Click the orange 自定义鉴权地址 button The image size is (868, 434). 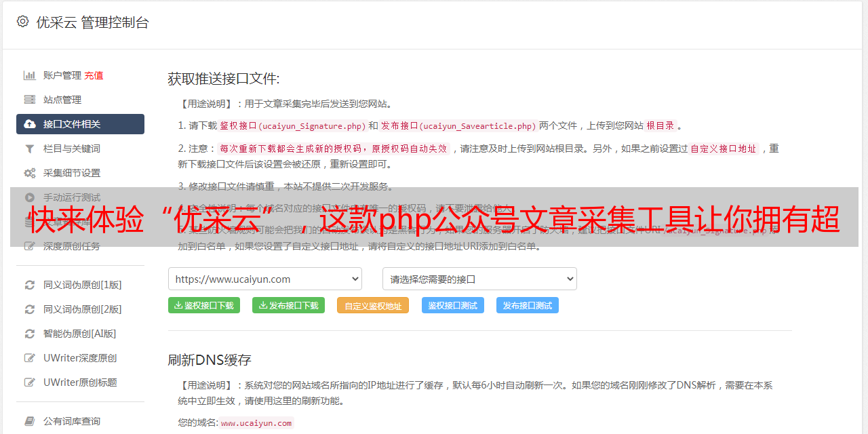coord(373,305)
